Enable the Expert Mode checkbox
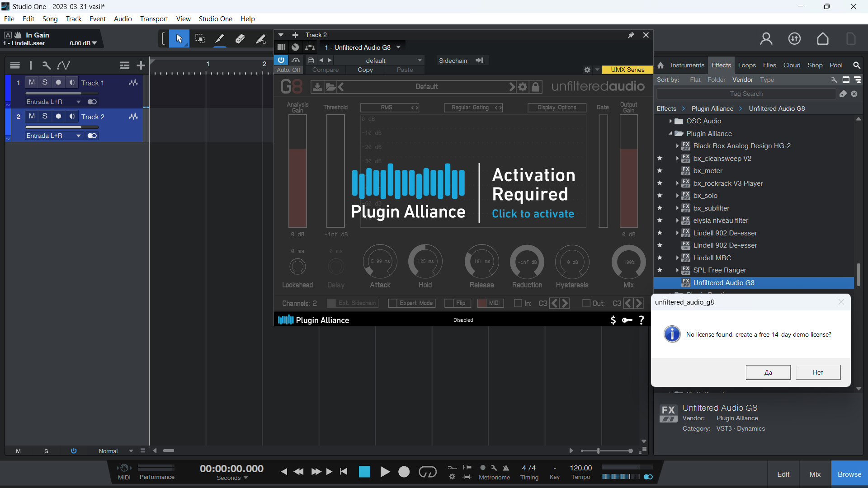 coord(392,303)
